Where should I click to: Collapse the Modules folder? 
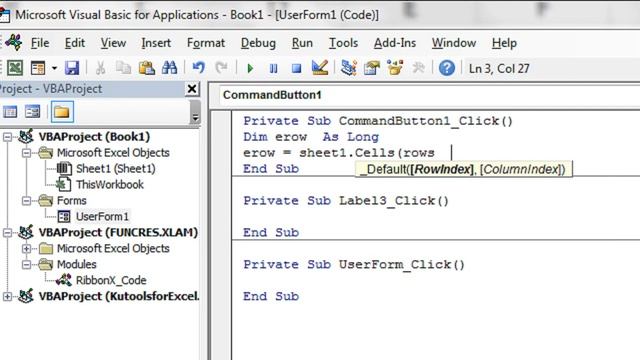click(x=27, y=264)
